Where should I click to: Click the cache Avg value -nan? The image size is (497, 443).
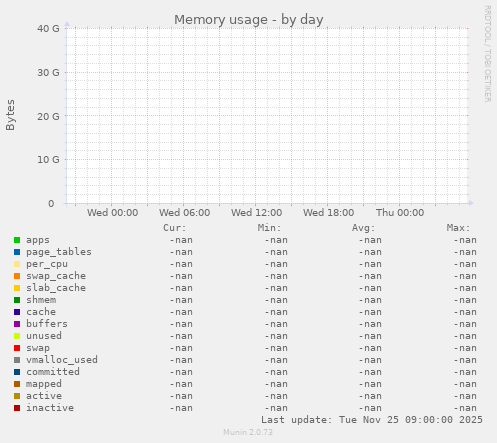point(370,312)
